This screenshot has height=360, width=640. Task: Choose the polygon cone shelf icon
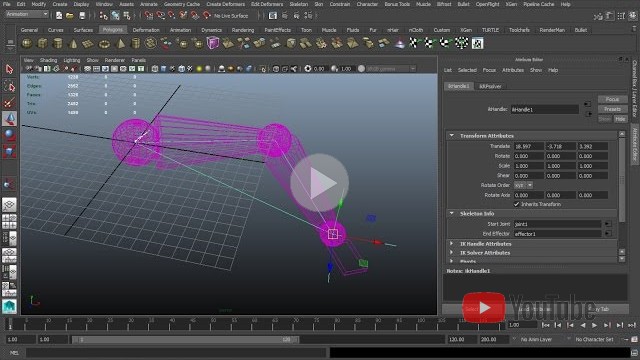pyautogui.click(x=73, y=43)
